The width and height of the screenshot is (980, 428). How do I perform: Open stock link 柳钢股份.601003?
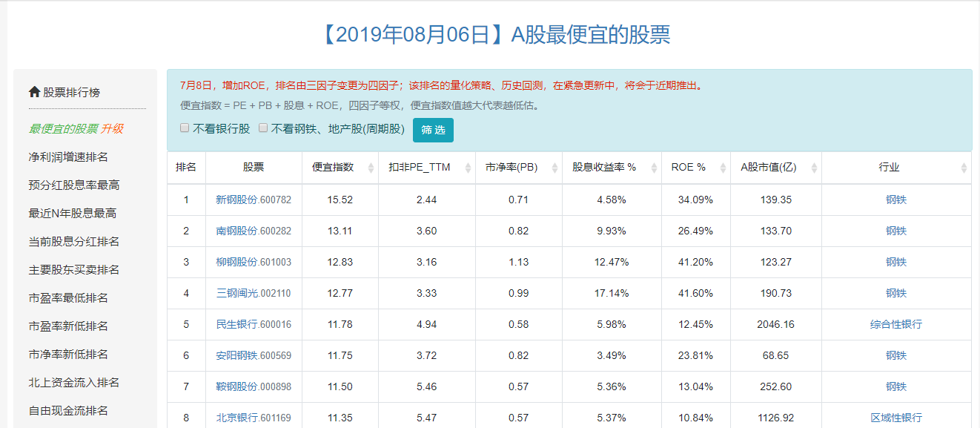pyautogui.click(x=254, y=262)
